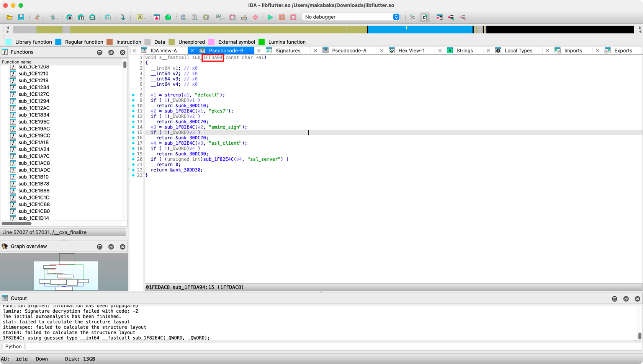Screen dimensions: 643x364
Task: Click the green down-arrow navigation icon
Action: tap(123, 17)
